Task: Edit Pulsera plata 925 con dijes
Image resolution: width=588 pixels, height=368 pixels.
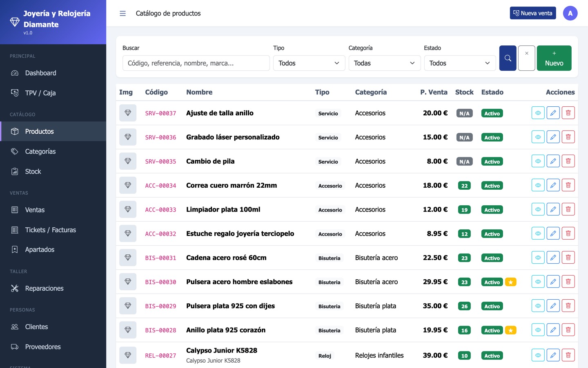Action: (x=553, y=306)
